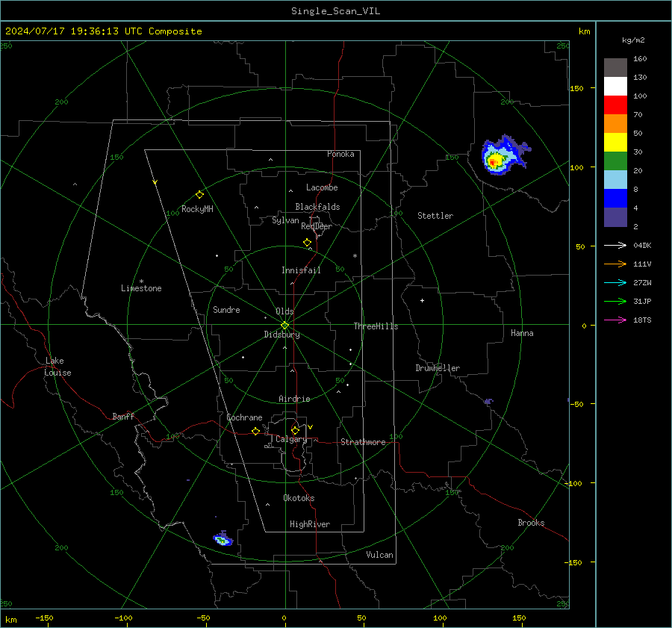Viewport: 672px width, 628px height.
Task: Select the blue 4-8 kg/m2 color swatch
Action: coord(615,199)
